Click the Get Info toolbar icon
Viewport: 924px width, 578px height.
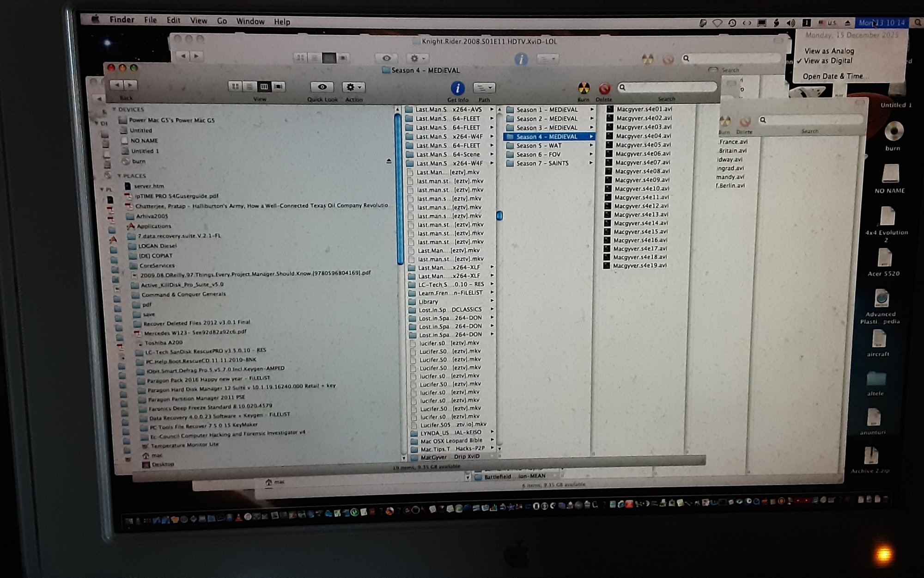(x=457, y=88)
